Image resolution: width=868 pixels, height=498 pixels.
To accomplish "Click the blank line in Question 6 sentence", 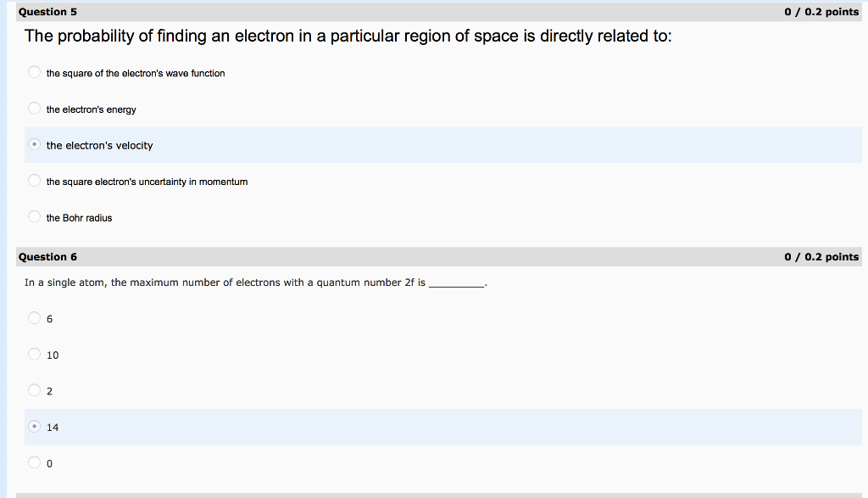I will (x=456, y=283).
